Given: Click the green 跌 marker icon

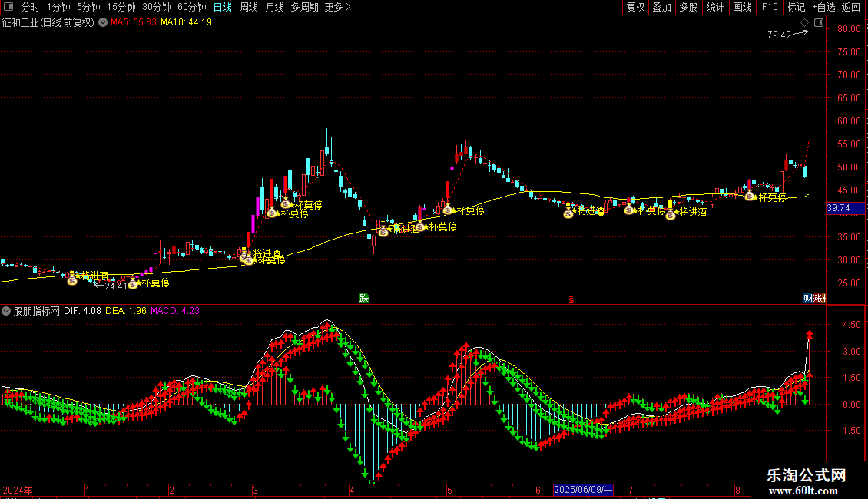Looking at the screenshot, I should [363, 298].
